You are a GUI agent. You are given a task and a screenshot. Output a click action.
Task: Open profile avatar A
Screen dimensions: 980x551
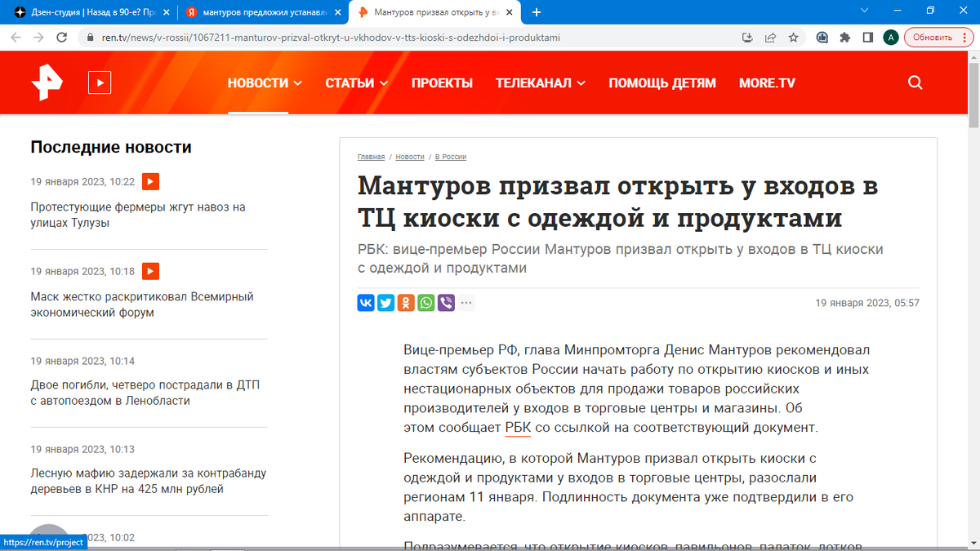[891, 38]
